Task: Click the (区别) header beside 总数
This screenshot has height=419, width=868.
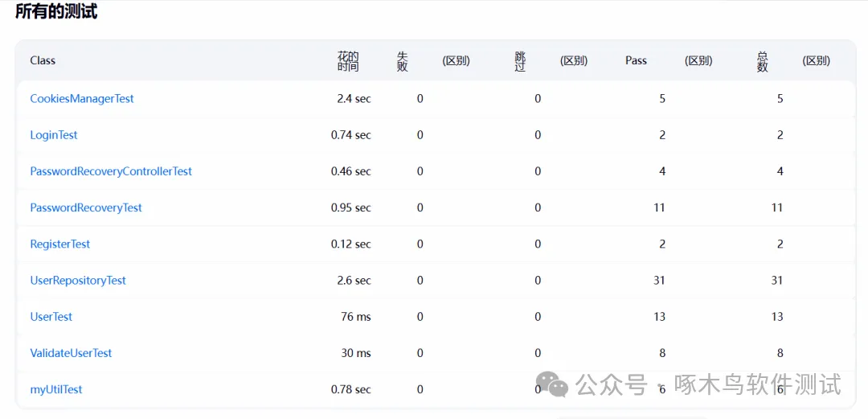Action: coord(816,61)
